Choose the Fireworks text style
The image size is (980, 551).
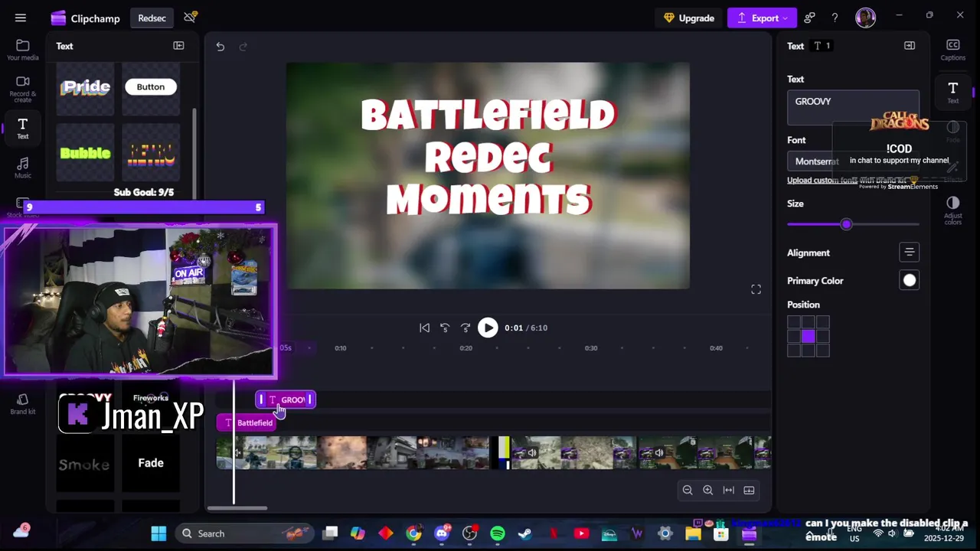pos(151,397)
